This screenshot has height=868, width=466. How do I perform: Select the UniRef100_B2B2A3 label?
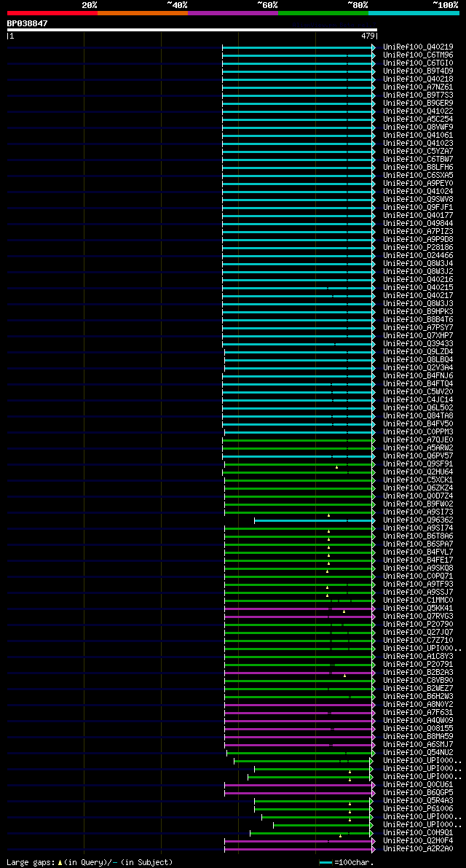tap(418, 673)
